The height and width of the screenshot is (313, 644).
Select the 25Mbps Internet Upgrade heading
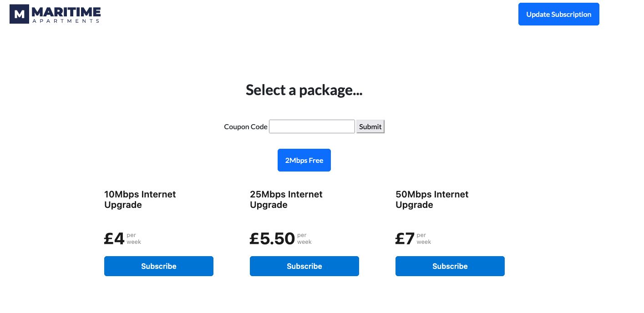pos(286,199)
